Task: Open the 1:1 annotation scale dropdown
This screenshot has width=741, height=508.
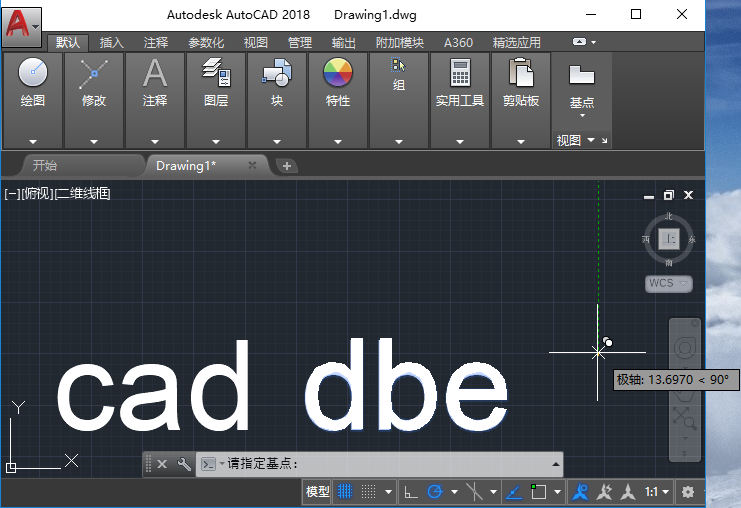Action: coord(657,492)
